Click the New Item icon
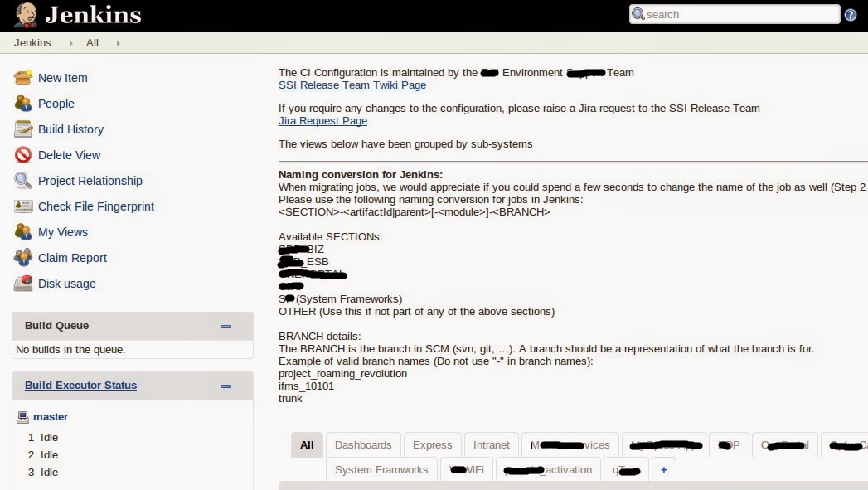Screen dimensions: 868x490 tap(22, 77)
